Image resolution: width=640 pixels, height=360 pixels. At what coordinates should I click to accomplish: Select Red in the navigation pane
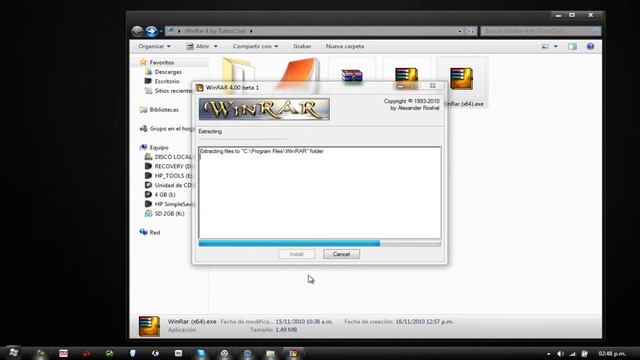pyautogui.click(x=154, y=232)
